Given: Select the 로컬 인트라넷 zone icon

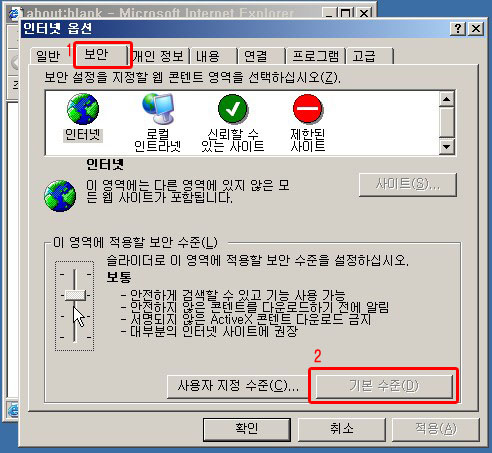Looking at the screenshot, I should coord(158,109).
